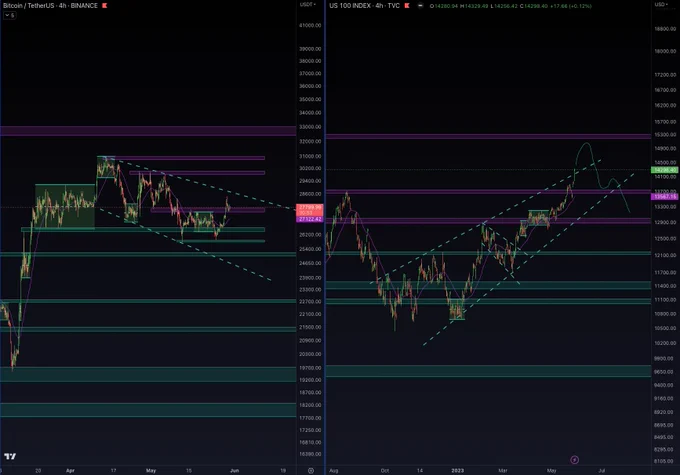
Task: Click Apr on the Bitcoin time axis
Action: tap(70, 471)
